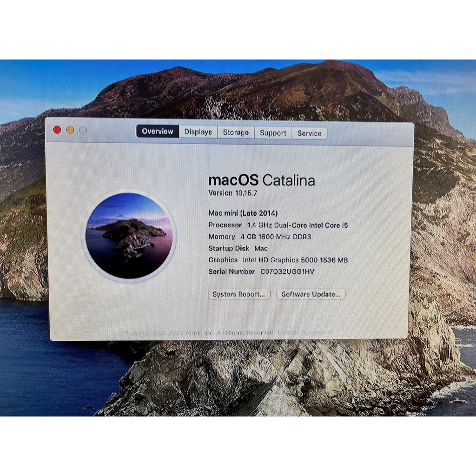Open the Service tab
Image resolution: width=476 pixels, height=476 pixels.
(x=309, y=133)
